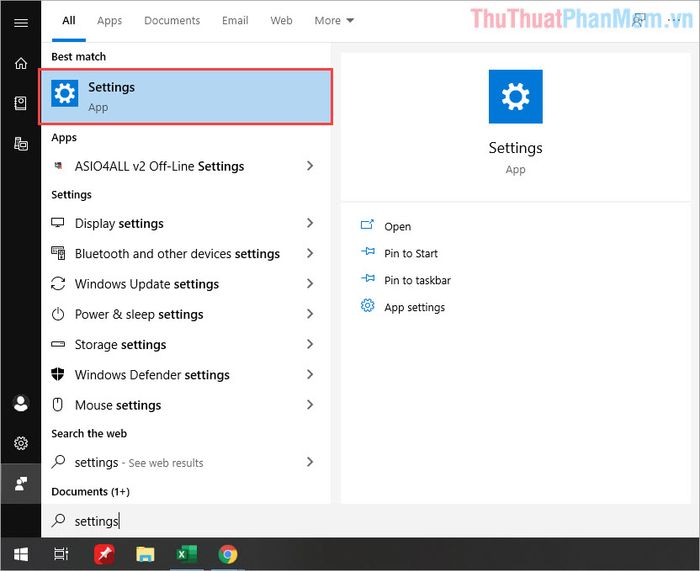Choose Pin to Start
Image resolution: width=700 pixels, height=571 pixels.
(411, 253)
